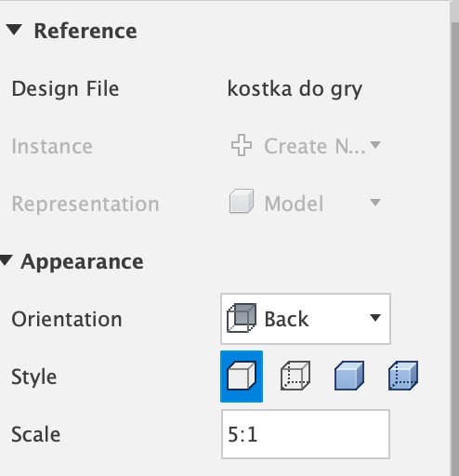Choose the Visible and Hidden Edges style
Image resolution: width=459 pixels, height=476 pixels.
(295, 376)
